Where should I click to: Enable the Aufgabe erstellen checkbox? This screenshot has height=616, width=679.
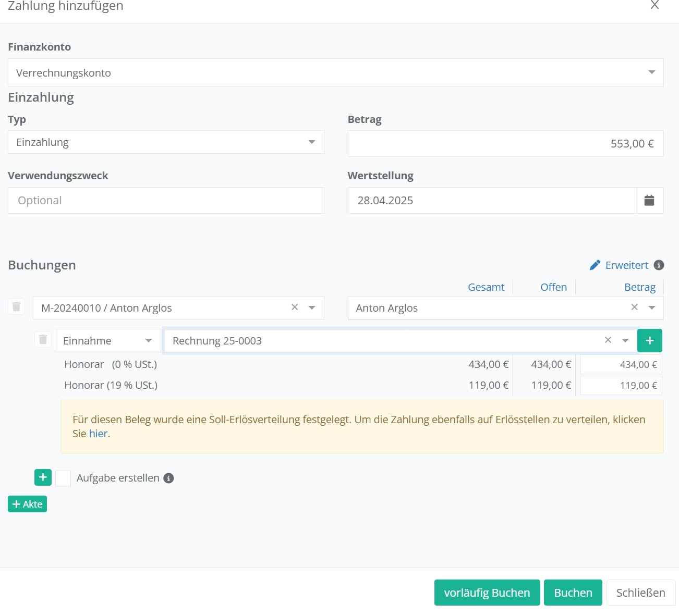pos(63,478)
